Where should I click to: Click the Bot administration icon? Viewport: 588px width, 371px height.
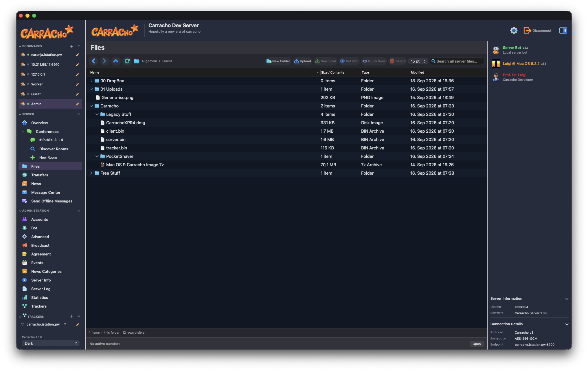[25, 228]
